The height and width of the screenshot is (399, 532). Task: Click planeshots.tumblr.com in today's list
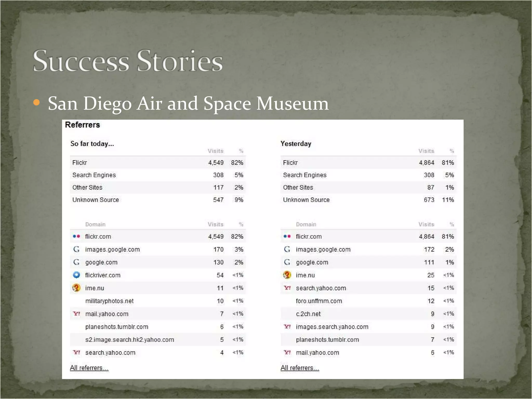pos(117,327)
